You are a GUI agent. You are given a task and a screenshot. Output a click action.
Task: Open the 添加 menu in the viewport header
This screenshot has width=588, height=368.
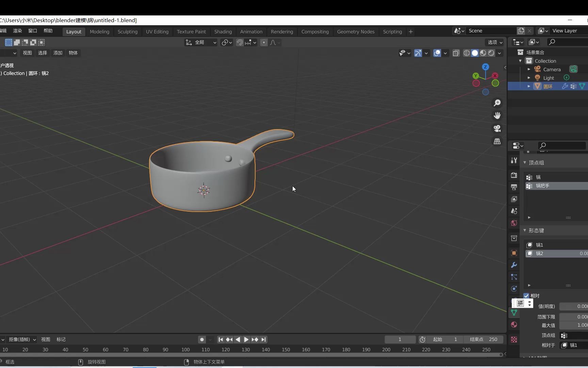58,53
